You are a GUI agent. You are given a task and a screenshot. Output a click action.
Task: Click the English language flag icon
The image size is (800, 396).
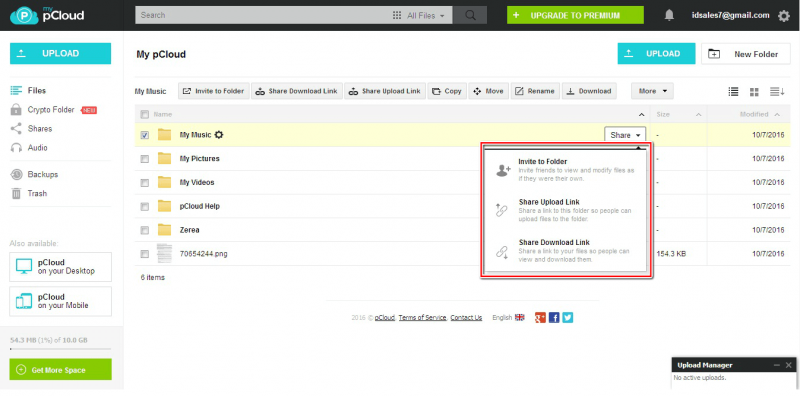tap(519, 317)
